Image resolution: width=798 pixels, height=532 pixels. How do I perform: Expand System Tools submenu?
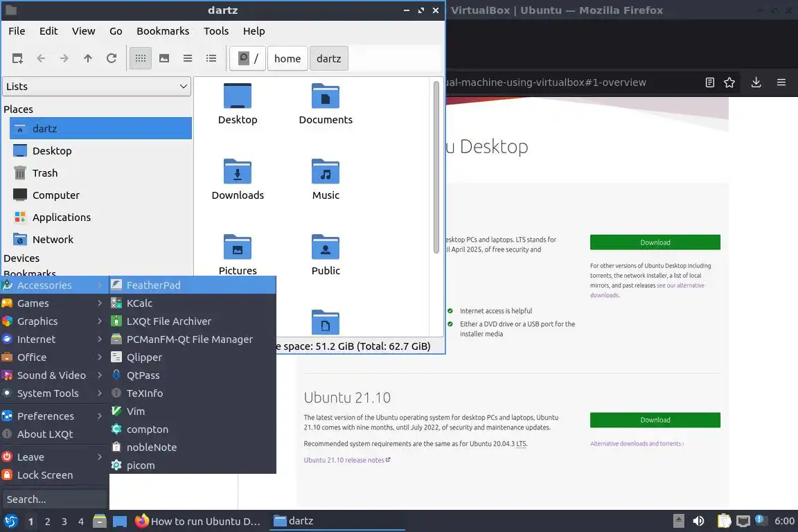(55, 393)
